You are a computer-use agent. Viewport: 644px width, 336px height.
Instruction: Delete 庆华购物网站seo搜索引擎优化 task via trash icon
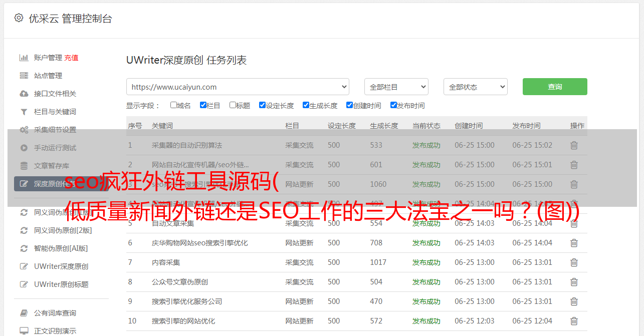pyautogui.click(x=574, y=243)
